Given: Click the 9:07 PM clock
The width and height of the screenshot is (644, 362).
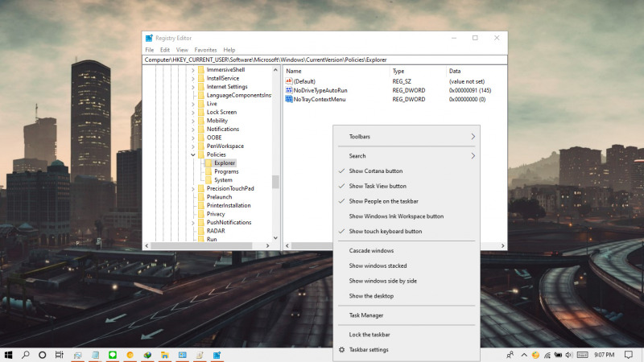Looking at the screenshot, I should click(x=605, y=355).
